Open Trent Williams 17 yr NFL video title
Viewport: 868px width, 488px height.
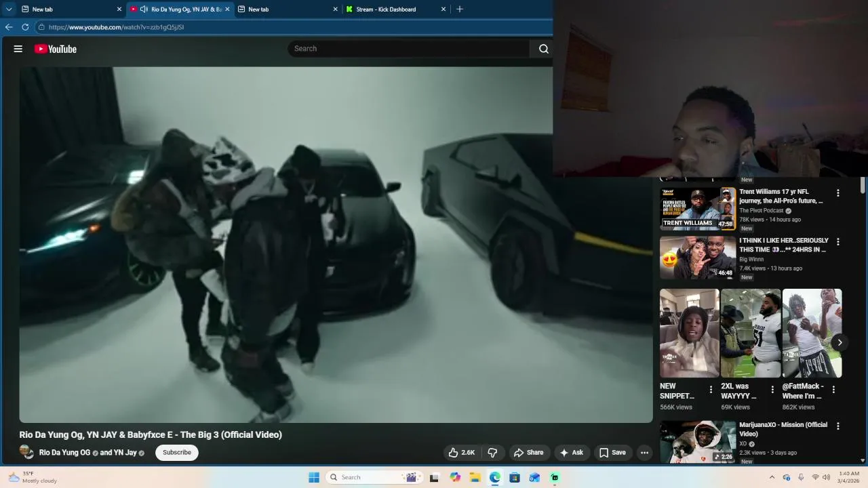tap(781, 197)
